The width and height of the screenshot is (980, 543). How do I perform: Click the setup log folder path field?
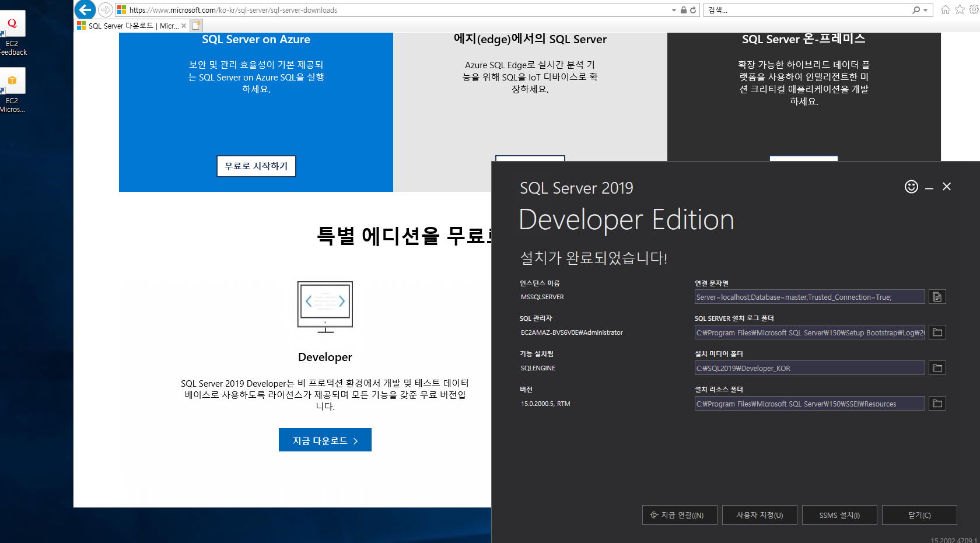point(810,332)
